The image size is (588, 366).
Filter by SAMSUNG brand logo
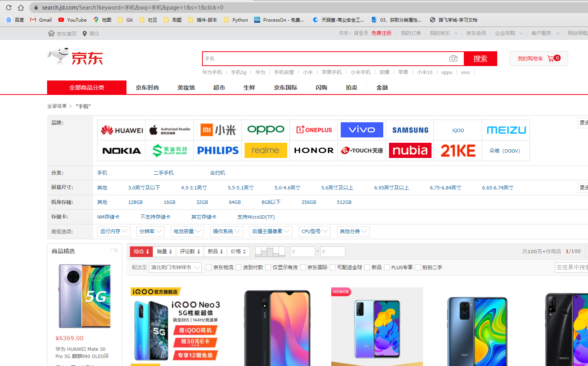(x=410, y=130)
